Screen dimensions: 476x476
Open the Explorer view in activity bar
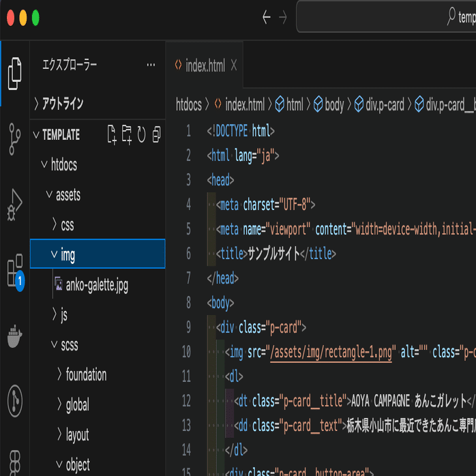pyautogui.click(x=14, y=74)
